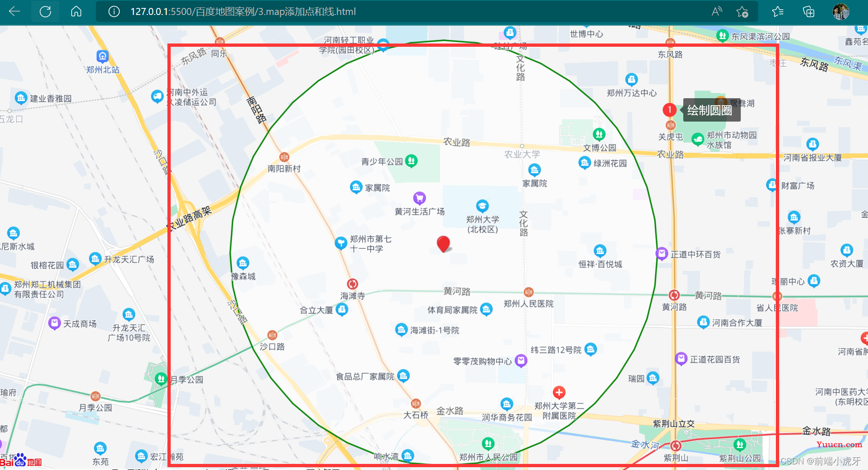Image resolution: width=868 pixels, height=470 pixels.
Task: Reload the page with the refresh icon
Action: pos(45,12)
